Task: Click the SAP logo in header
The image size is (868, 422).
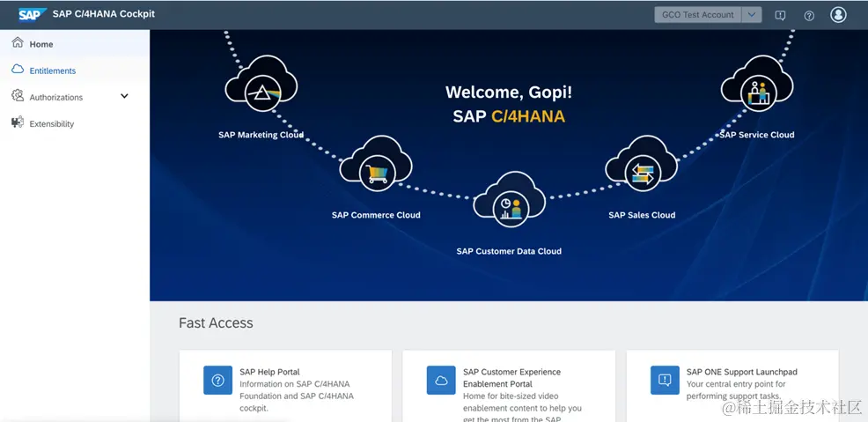Action: click(x=32, y=14)
